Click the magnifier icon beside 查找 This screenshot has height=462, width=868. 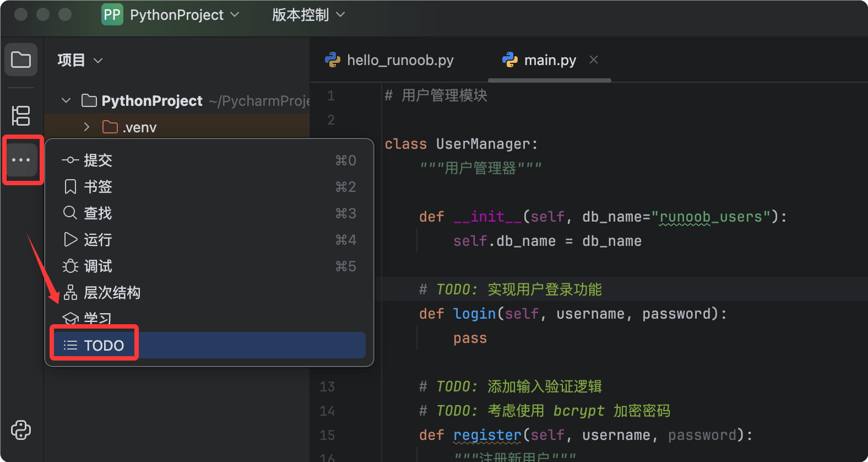coord(70,213)
